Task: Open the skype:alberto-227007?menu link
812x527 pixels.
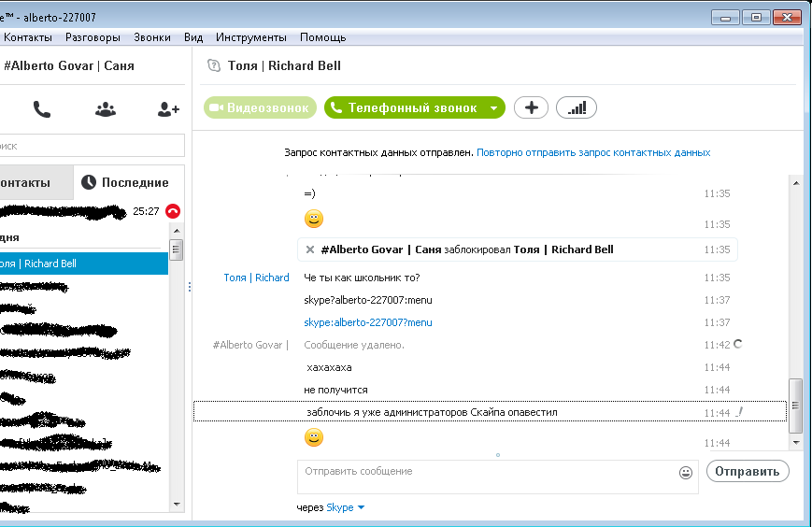Action: click(367, 322)
